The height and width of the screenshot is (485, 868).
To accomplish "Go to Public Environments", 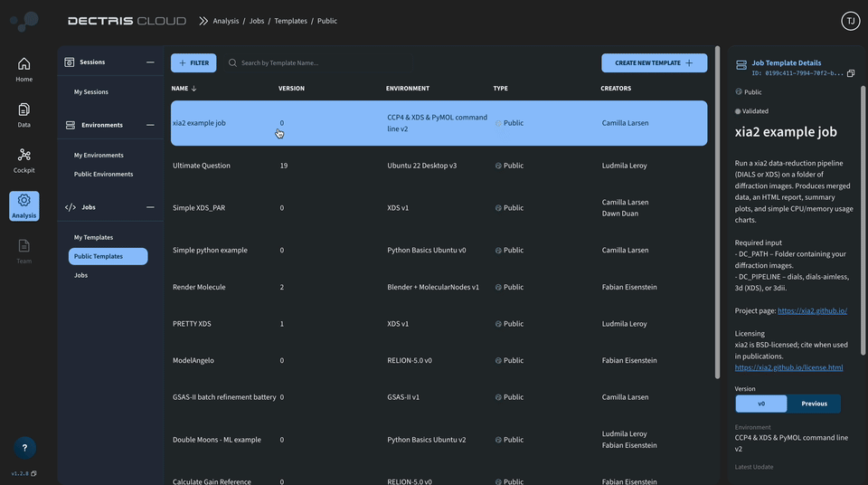I will (x=103, y=174).
